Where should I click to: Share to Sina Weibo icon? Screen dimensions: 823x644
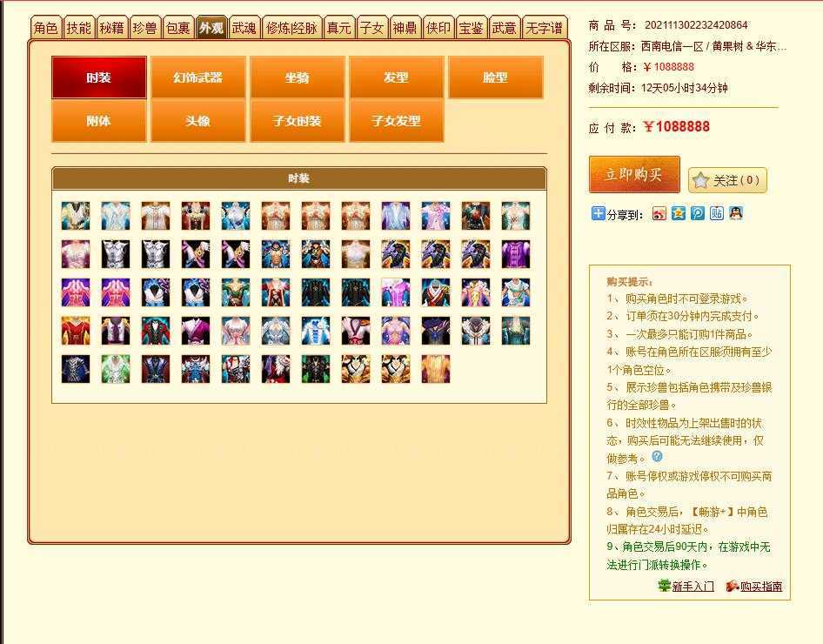tap(659, 213)
